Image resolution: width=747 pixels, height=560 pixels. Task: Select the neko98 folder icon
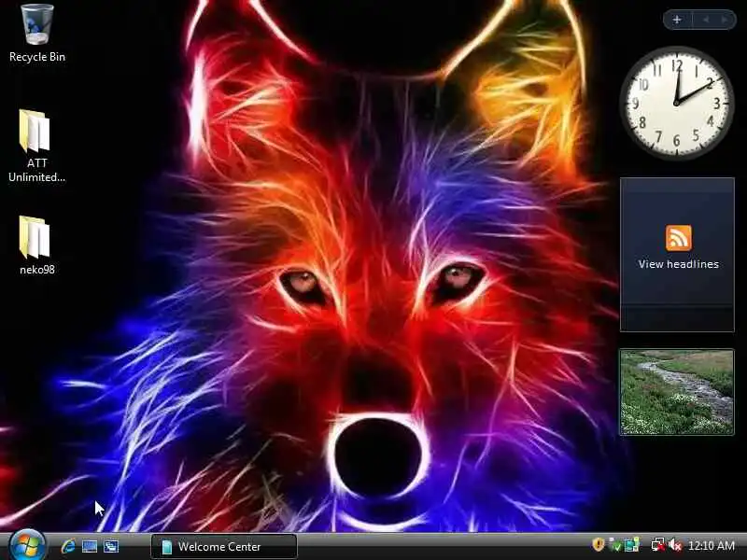click(36, 245)
